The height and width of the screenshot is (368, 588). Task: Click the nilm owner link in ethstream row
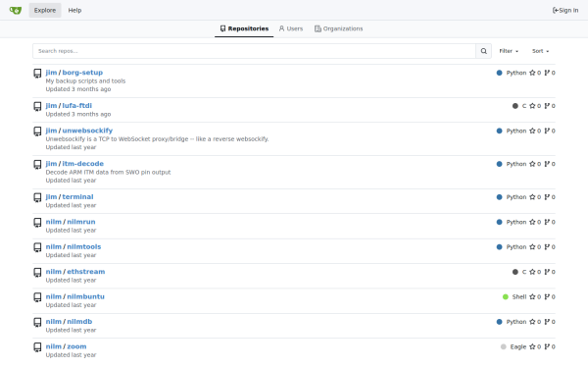(x=53, y=272)
